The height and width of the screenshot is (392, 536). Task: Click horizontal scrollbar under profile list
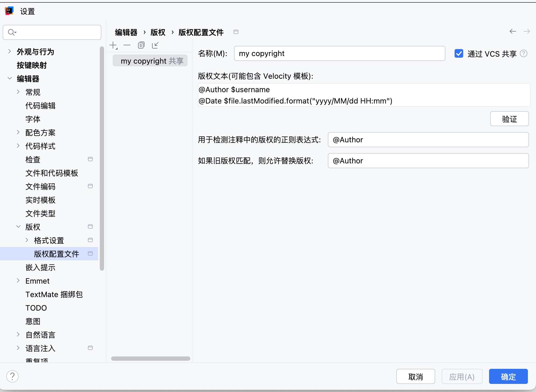pyautogui.click(x=150, y=359)
